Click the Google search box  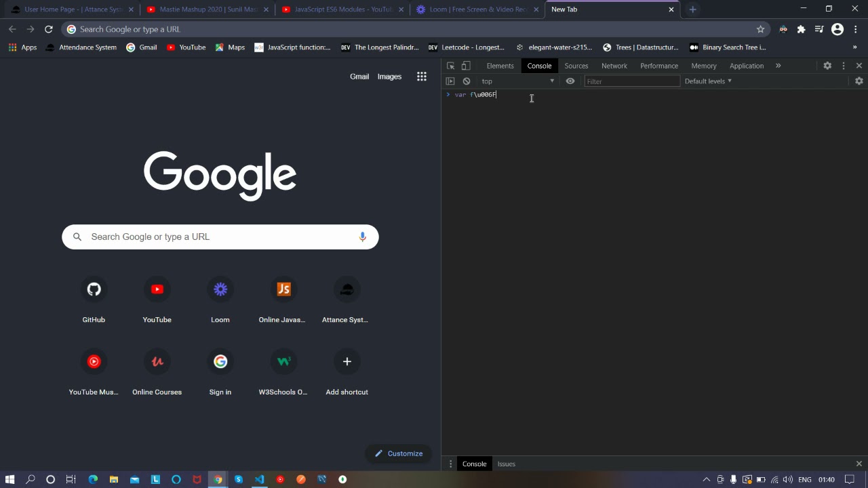click(x=220, y=237)
